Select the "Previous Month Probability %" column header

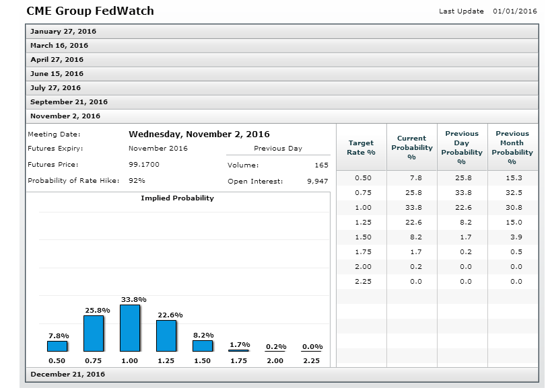click(x=512, y=147)
